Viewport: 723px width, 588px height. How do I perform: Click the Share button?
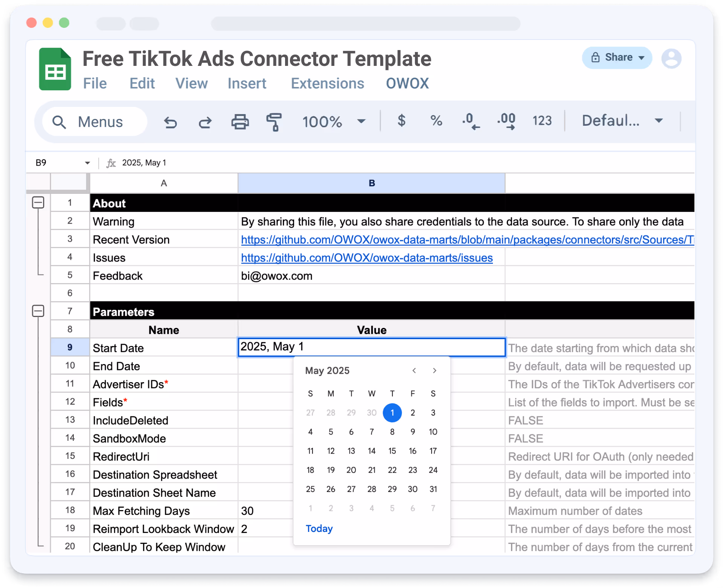click(616, 58)
